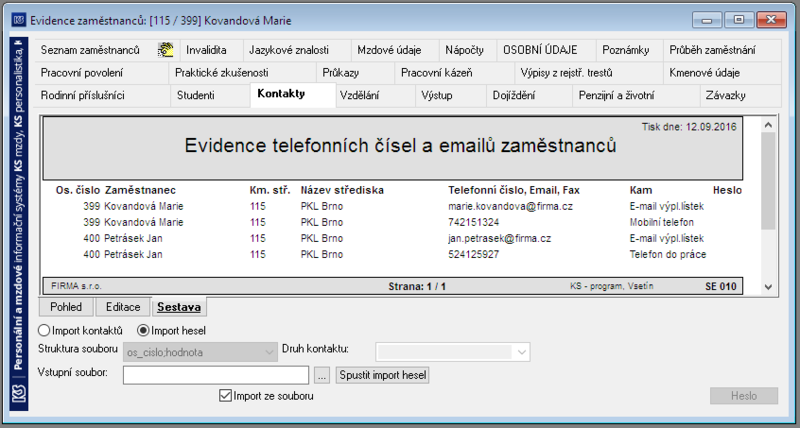Click the hands icon beside Seznam zaměstnanců
800x428 pixels.
(165, 50)
